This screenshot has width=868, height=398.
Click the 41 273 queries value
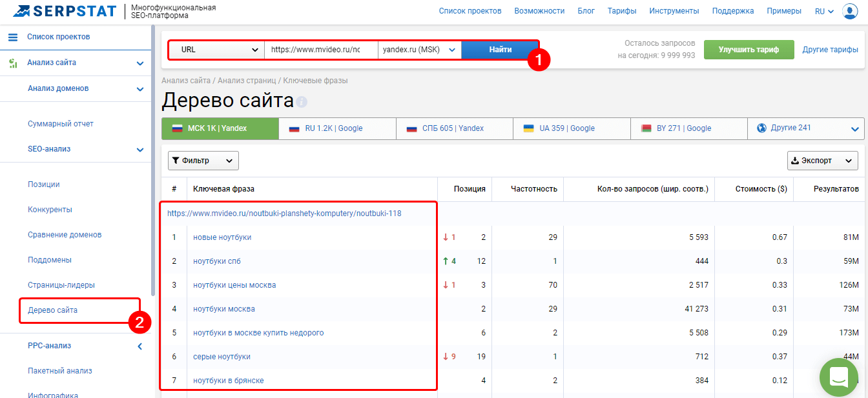tap(696, 309)
